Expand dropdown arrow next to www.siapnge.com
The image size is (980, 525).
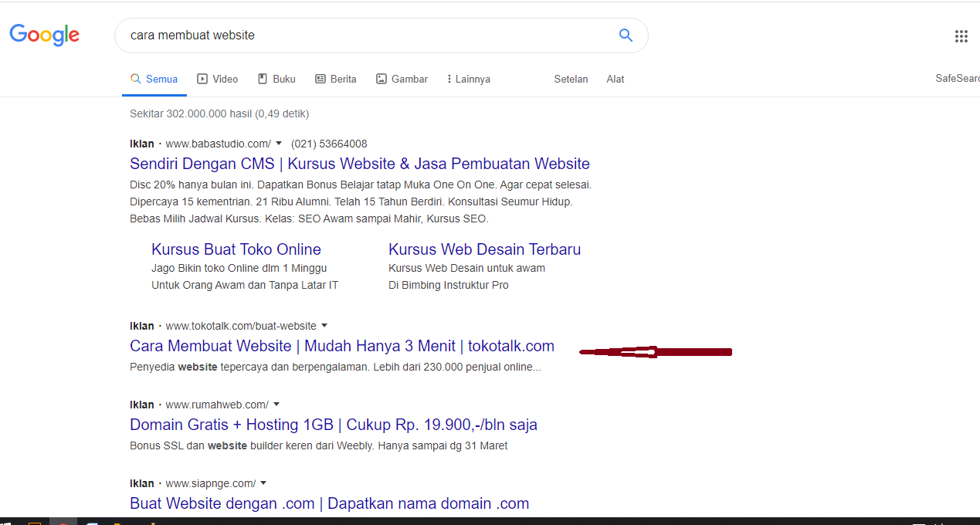click(263, 483)
